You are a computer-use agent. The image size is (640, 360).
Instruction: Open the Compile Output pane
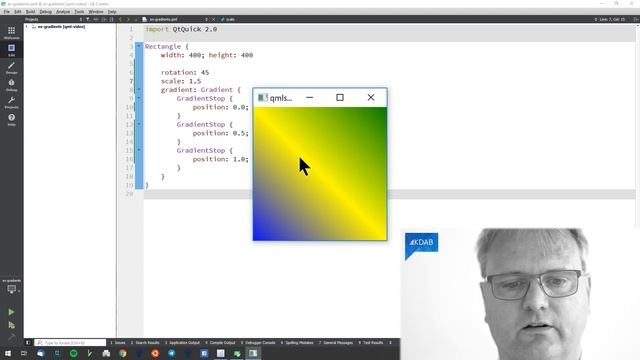coord(220,343)
